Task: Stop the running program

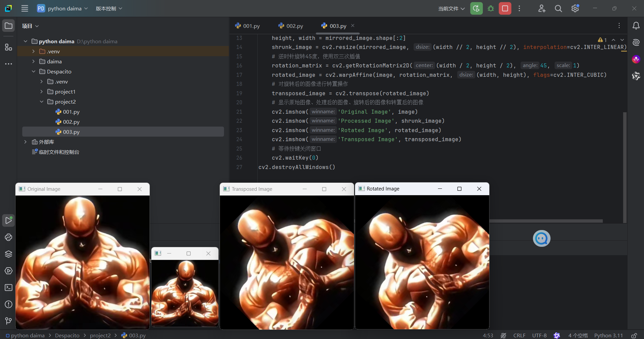Action: tap(505, 8)
